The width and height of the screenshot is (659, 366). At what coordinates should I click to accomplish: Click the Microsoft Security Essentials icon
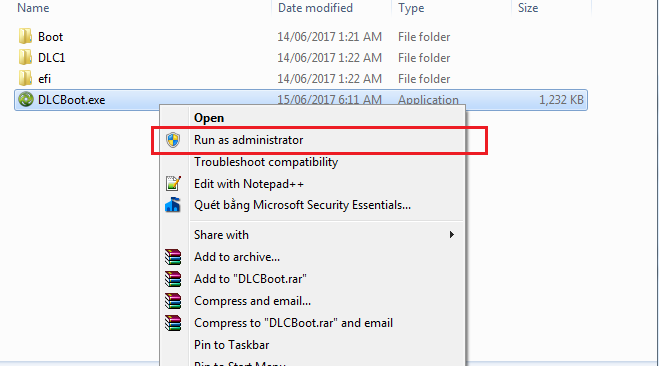coord(173,205)
